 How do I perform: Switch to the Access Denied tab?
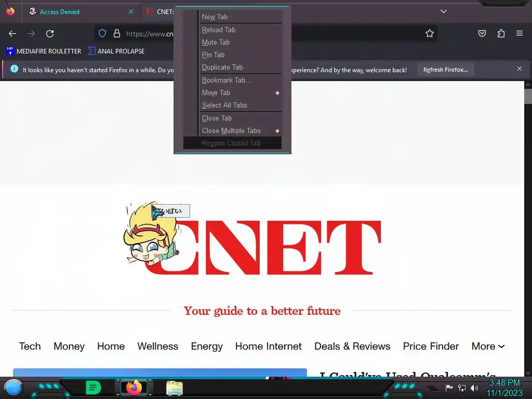[82, 11]
